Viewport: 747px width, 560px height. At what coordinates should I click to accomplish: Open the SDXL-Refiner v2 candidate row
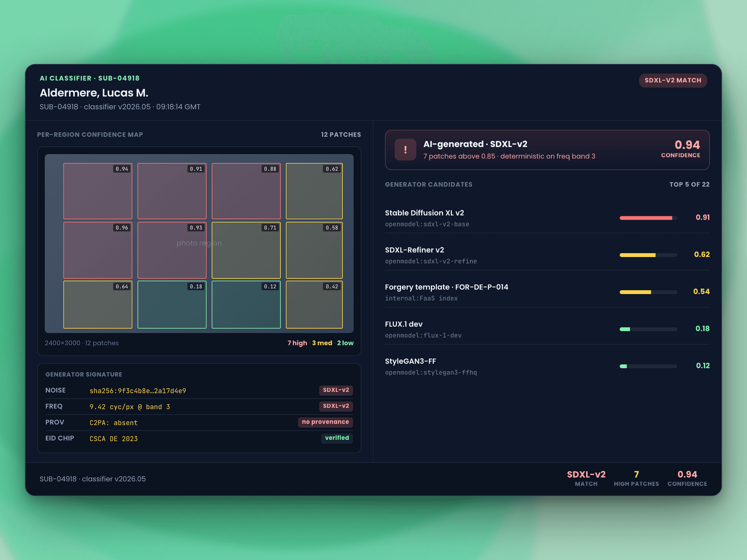click(547, 255)
